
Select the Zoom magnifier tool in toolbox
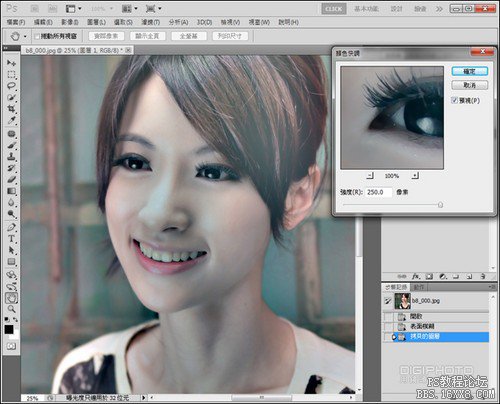[x=11, y=309]
